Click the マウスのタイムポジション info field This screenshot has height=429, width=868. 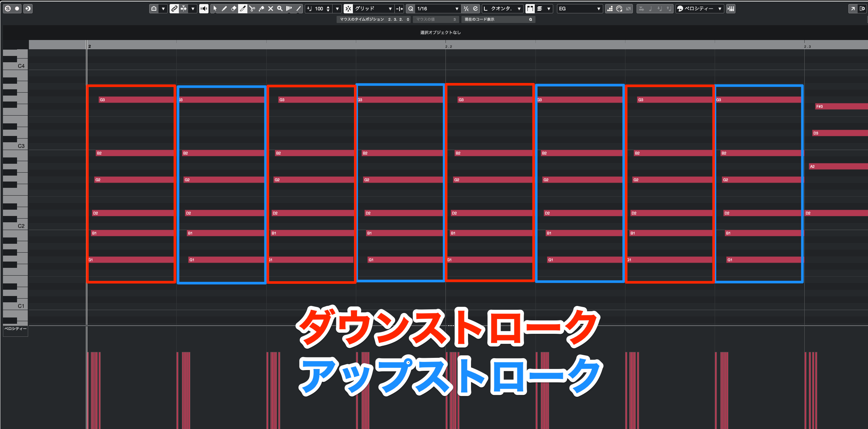(374, 19)
